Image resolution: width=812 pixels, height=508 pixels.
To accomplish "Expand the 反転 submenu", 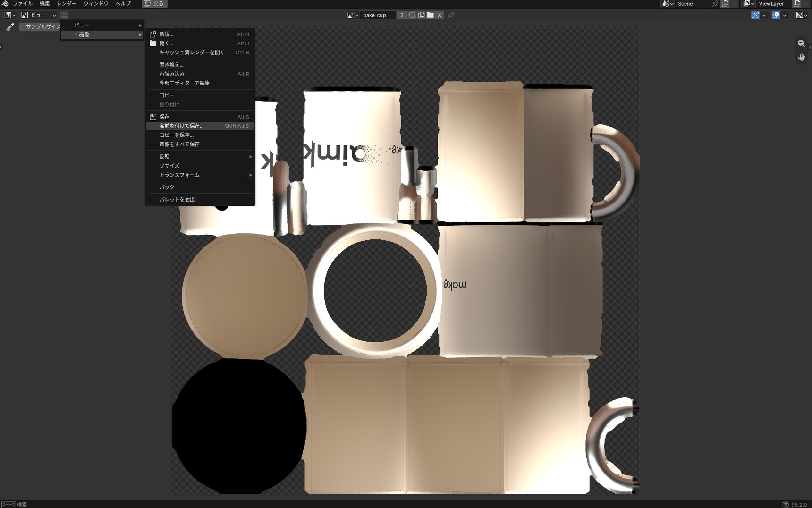I will (200, 156).
